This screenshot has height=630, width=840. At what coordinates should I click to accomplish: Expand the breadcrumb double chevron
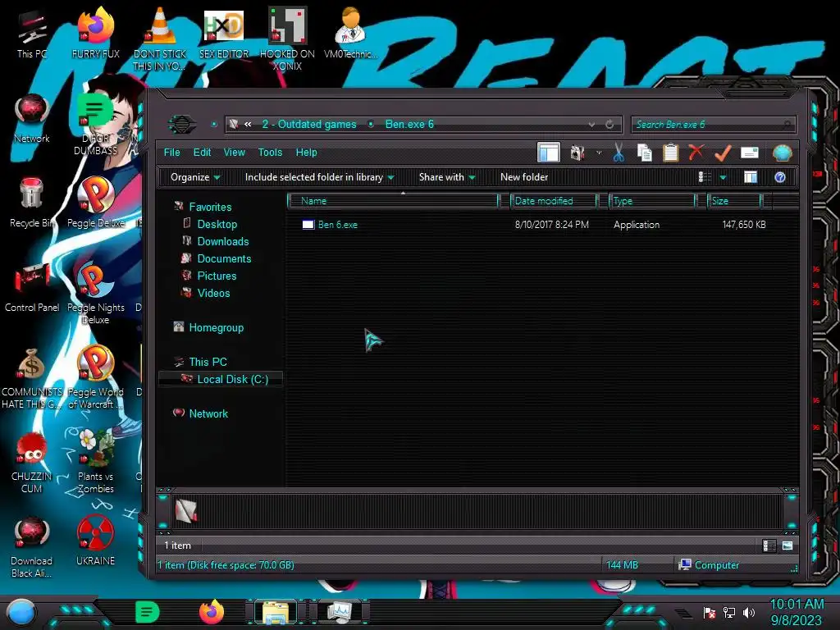(248, 125)
